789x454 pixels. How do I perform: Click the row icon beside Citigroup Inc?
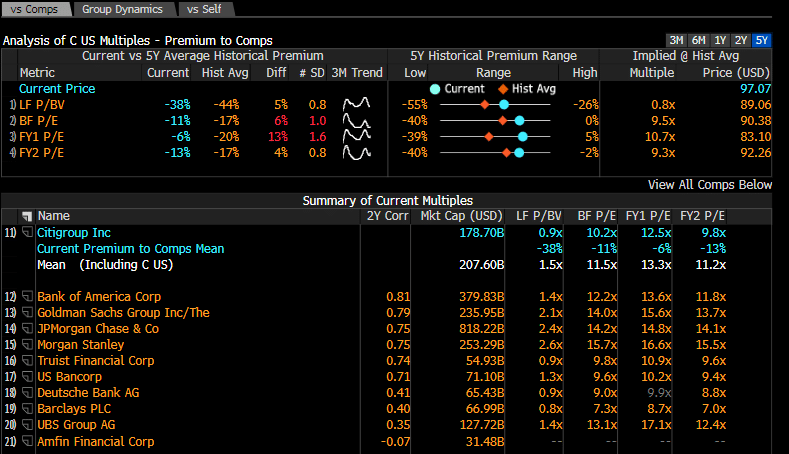click(27, 232)
